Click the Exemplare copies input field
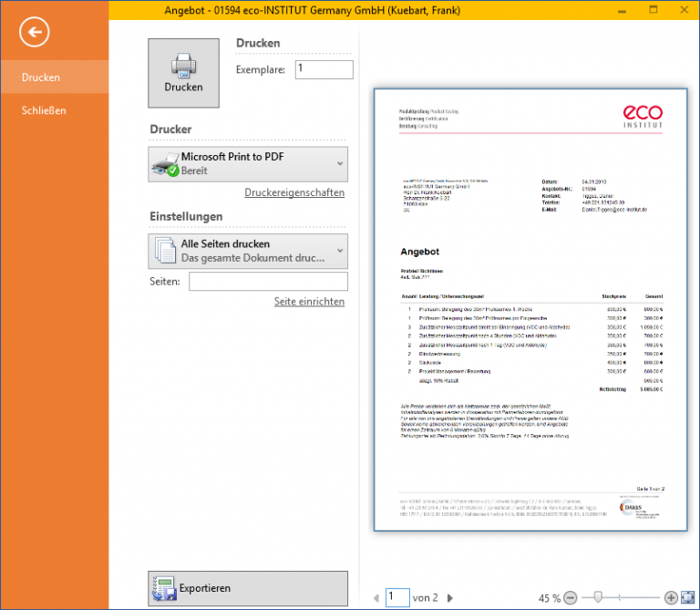This screenshot has width=700, height=610. (324, 69)
